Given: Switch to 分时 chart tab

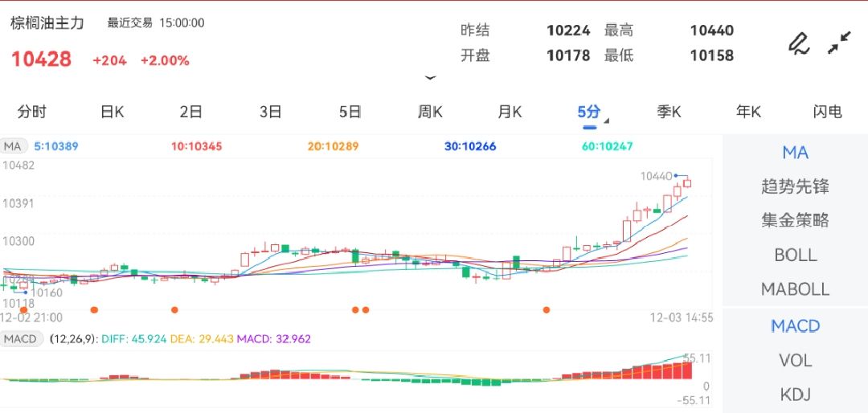Looking at the screenshot, I should tap(32, 112).
